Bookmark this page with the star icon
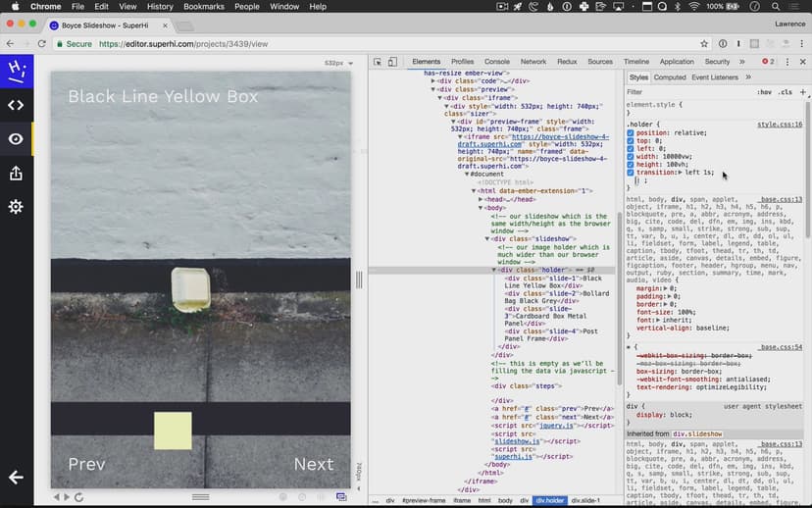This screenshot has height=508, width=812. click(704, 44)
